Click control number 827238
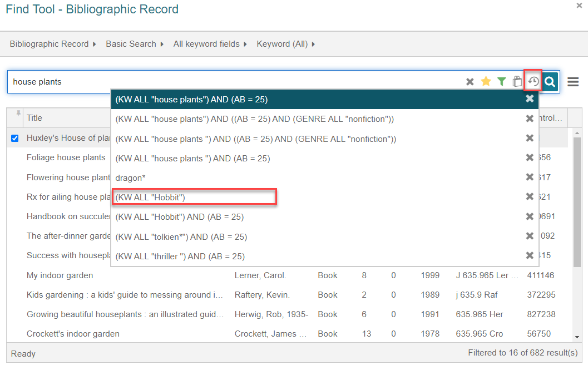588x365 pixels. [x=541, y=314]
